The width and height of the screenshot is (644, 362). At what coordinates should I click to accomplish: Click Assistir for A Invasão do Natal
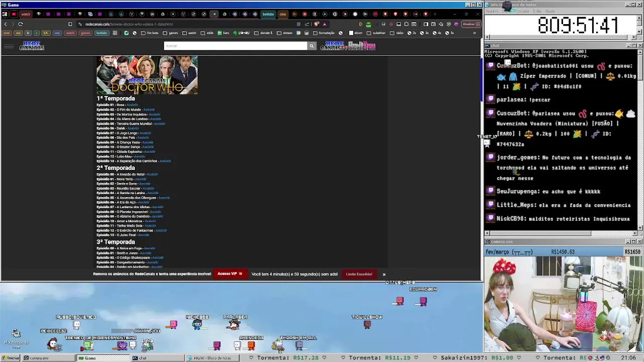[152, 174]
